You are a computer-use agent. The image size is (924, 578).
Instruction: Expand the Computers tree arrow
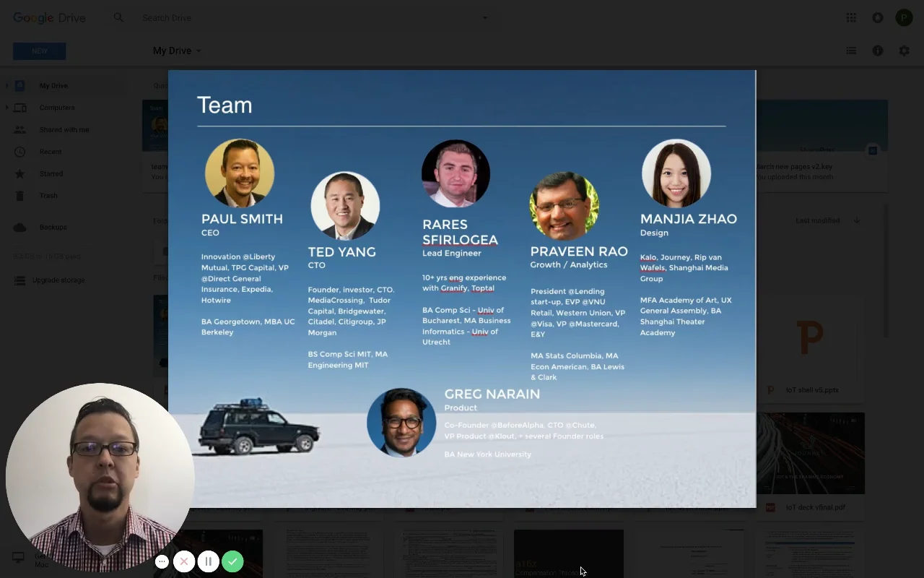(x=6, y=108)
